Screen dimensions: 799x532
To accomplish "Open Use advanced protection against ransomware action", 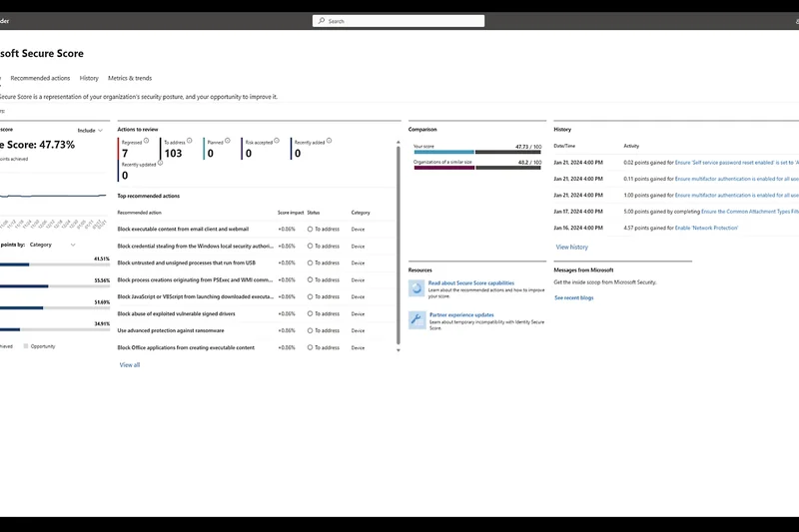I will pyautogui.click(x=171, y=330).
